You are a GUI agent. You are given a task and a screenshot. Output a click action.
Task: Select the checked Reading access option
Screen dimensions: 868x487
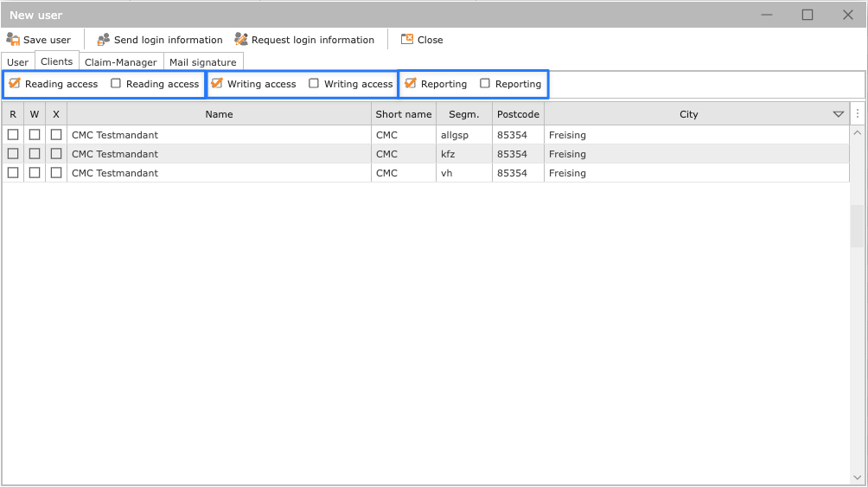[x=15, y=84]
